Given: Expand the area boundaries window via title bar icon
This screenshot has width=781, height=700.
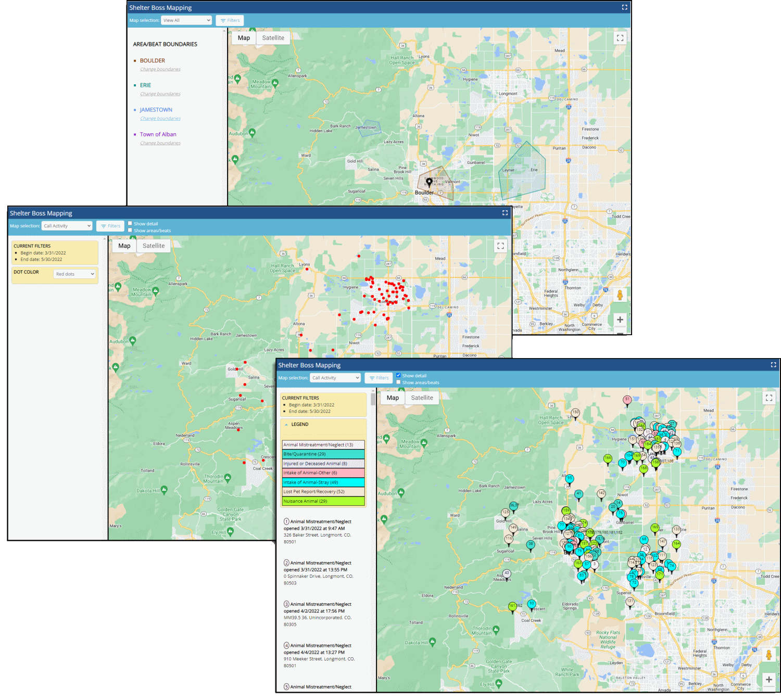Looking at the screenshot, I should 624,7.
